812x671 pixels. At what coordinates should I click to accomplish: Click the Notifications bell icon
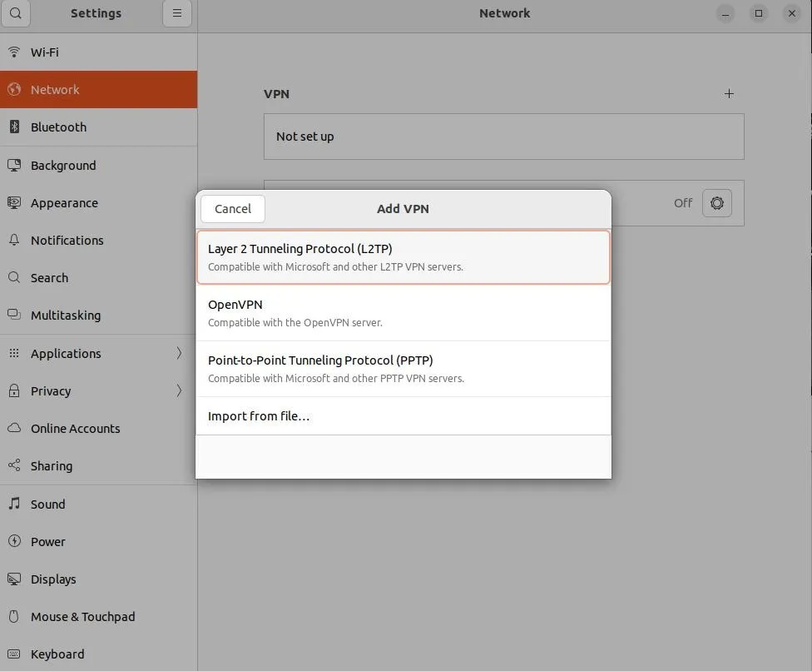14,240
